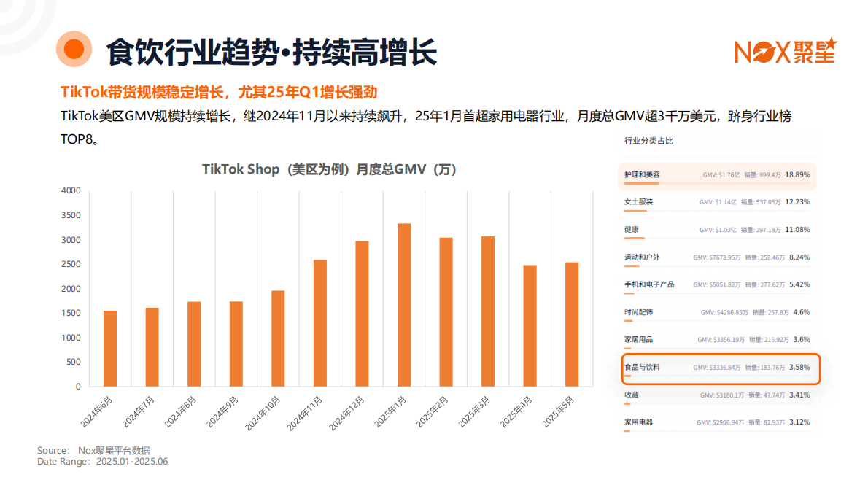
Task: Click the NOX聚星 logo
Action: point(784,50)
